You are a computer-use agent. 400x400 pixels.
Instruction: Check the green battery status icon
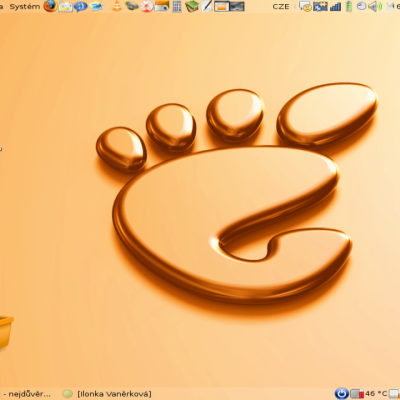click(x=349, y=6)
